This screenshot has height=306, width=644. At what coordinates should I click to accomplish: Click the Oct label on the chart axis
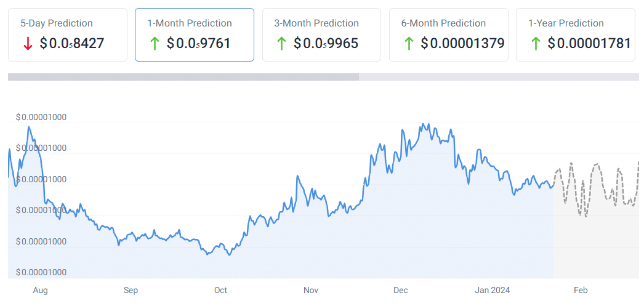point(220,290)
